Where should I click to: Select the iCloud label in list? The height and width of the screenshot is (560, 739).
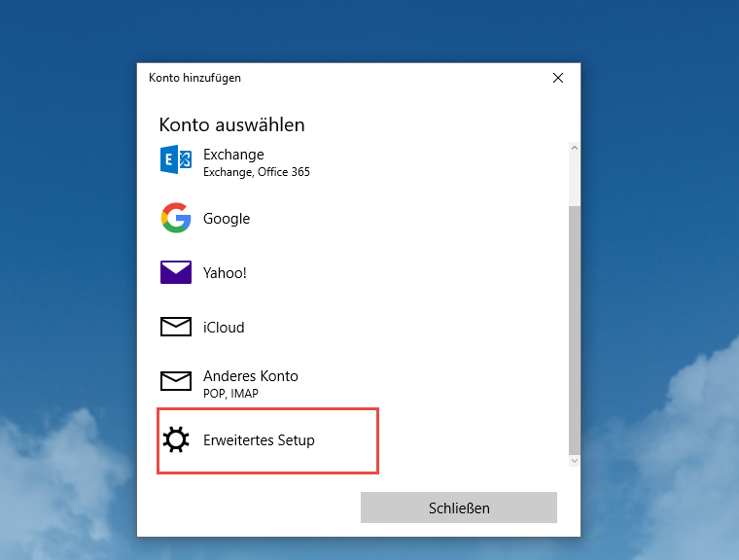pos(224,328)
